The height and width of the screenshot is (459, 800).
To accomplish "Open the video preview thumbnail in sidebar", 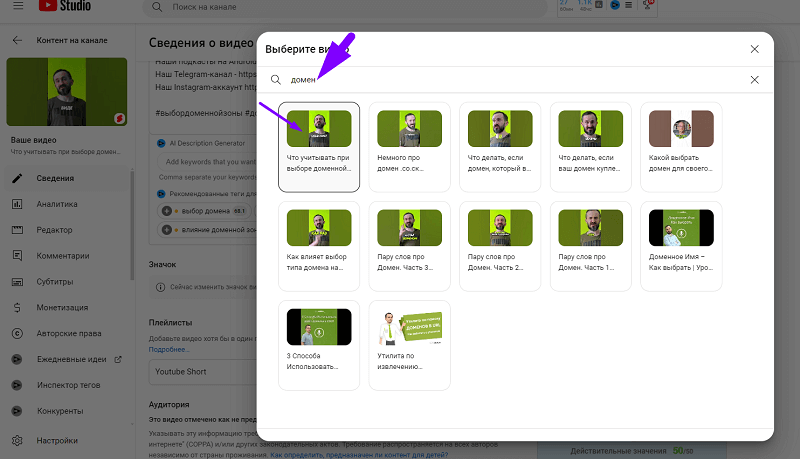I will click(67, 92).
